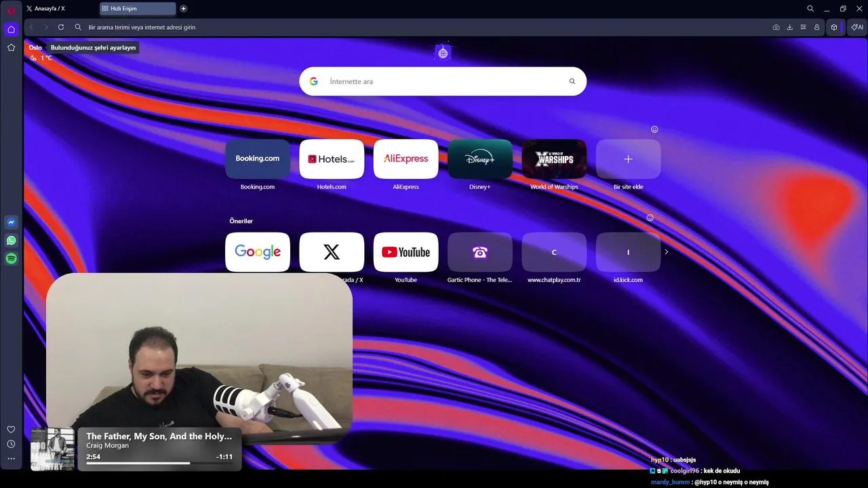
Task: Select the Hızlı Erişim tab
Action: coord(138,9)
